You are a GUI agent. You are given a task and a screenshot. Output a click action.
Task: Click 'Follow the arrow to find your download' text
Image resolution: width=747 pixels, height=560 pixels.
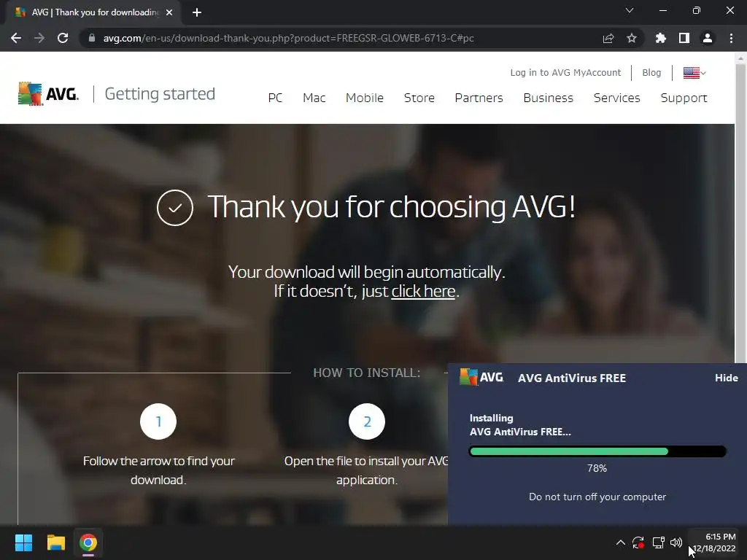click(158, 470)
